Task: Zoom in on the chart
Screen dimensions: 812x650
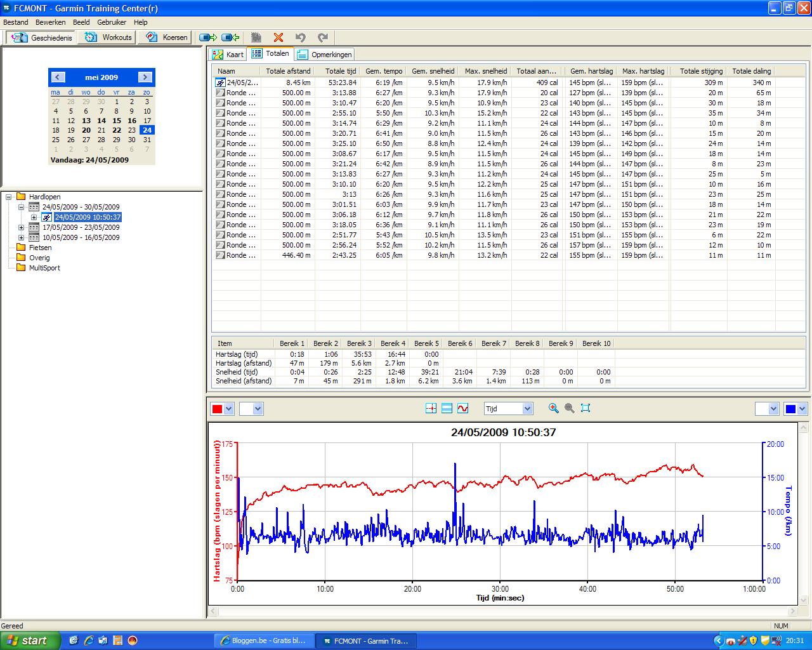Action: click(554, 408)
